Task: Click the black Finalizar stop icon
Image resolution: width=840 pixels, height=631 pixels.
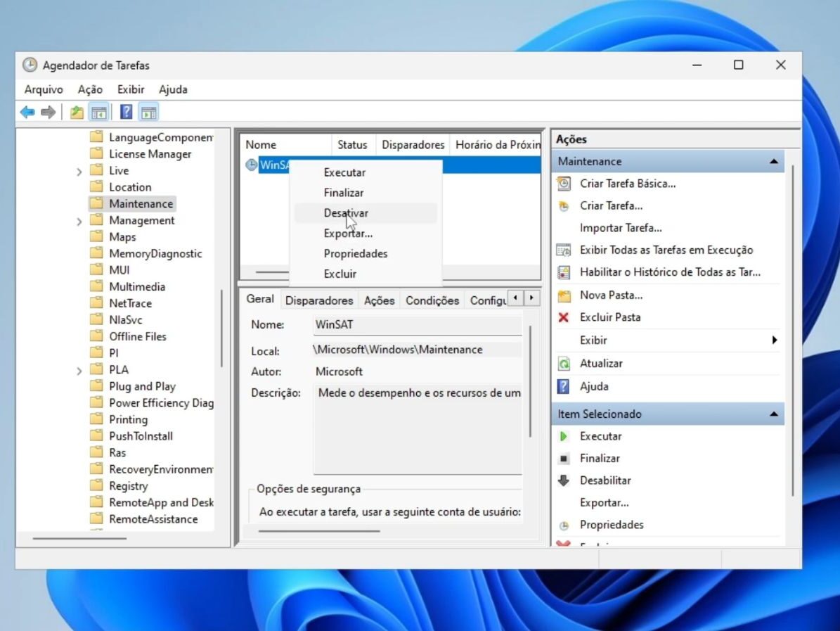Action: (564, 459)
